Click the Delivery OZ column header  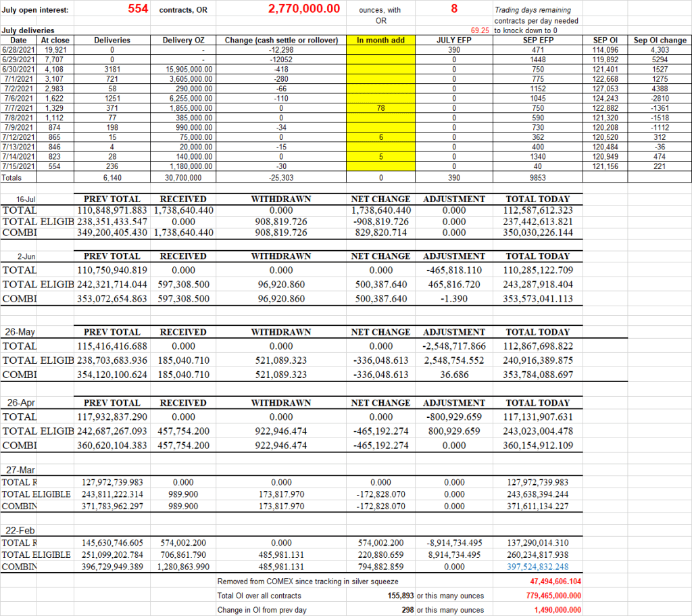(x=187, y=41)
